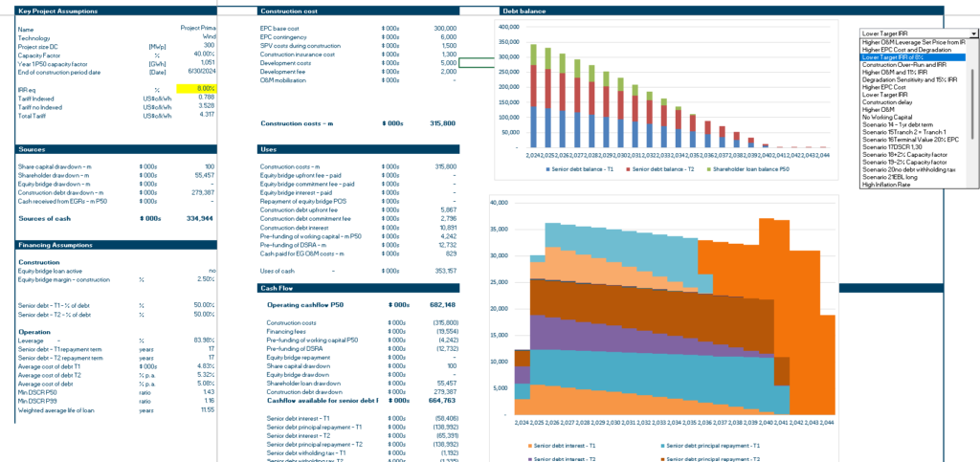The width and height of the screenshot is (980, 462).
Task: Click the orange Senior debt interest T1 legend marker
Action: click(530, 445)
